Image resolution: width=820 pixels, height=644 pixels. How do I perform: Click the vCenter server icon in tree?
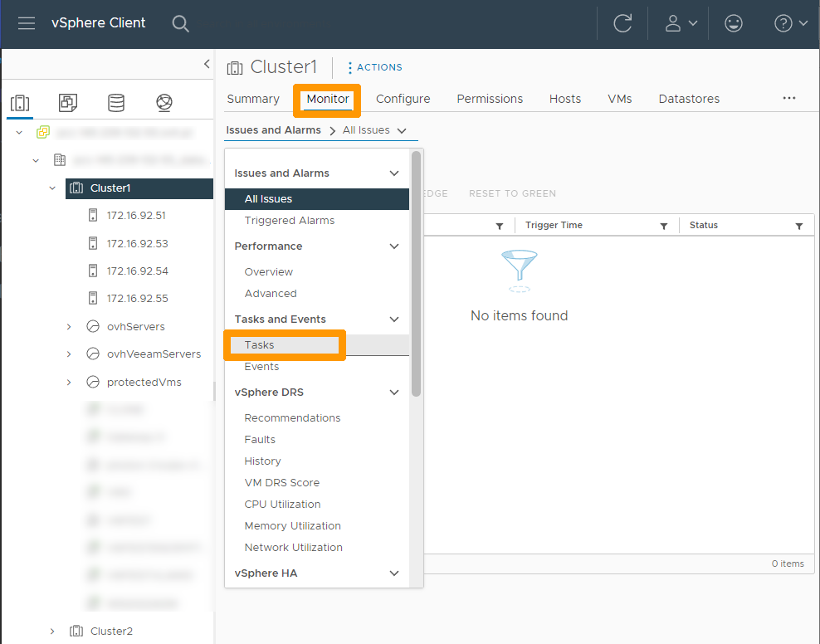(43, 132)
